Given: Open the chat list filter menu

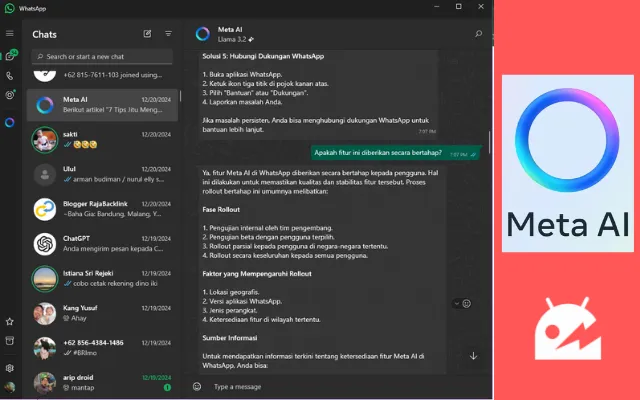Looking at the screenshot, I should click(168, 34).
